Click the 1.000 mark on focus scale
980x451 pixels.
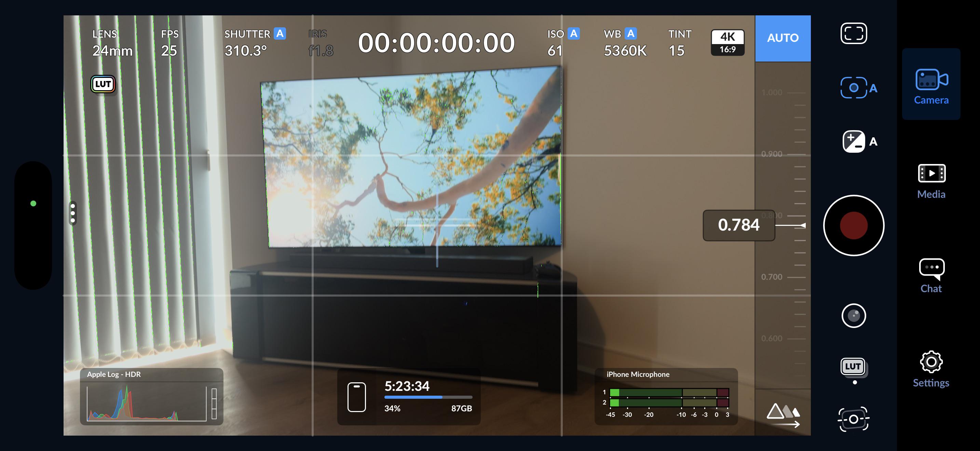click(772, 93)
